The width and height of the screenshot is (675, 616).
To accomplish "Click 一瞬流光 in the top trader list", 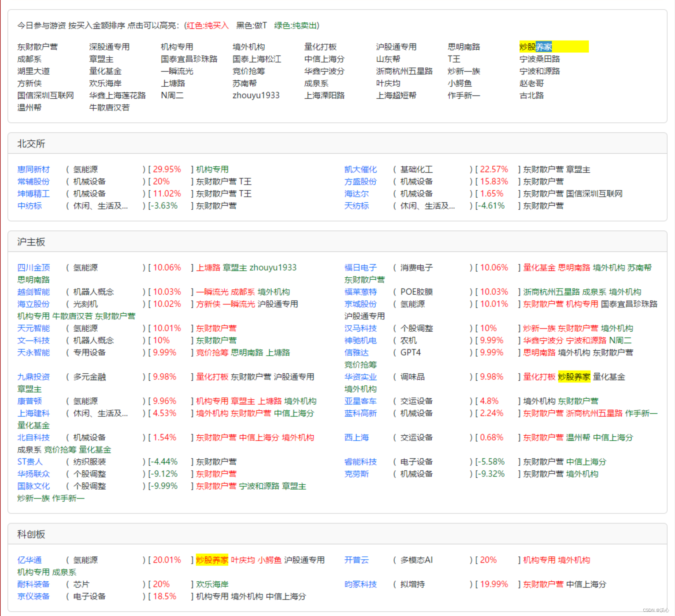I will pos(177,71).
